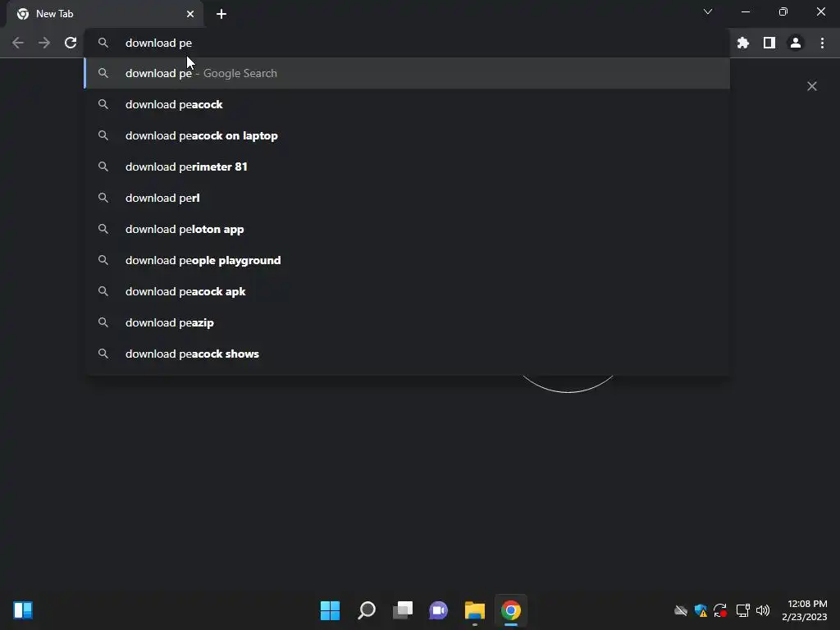Pick 'download peloton app' suggestion
The height and width of the screenshot is (630, 840).
(x=407, y=229)
